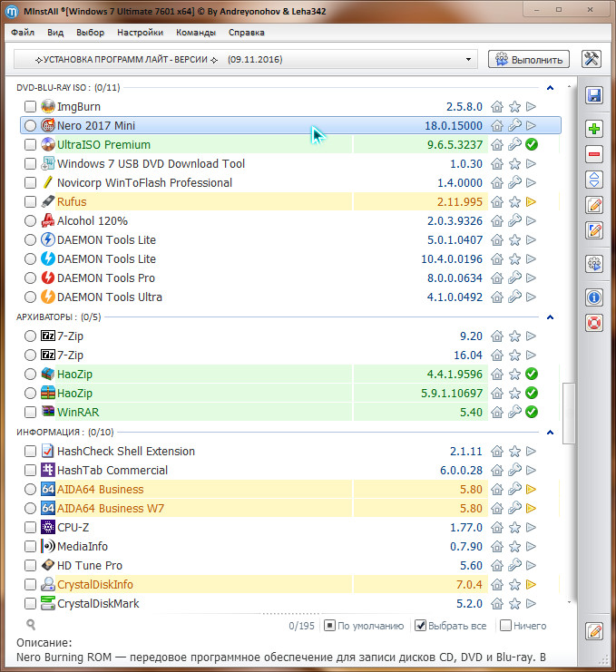Image resolution: width=616 pixels, height=672 pixels.
Task: Check the Rufus checkbox
Action: (x=30, y=201)
